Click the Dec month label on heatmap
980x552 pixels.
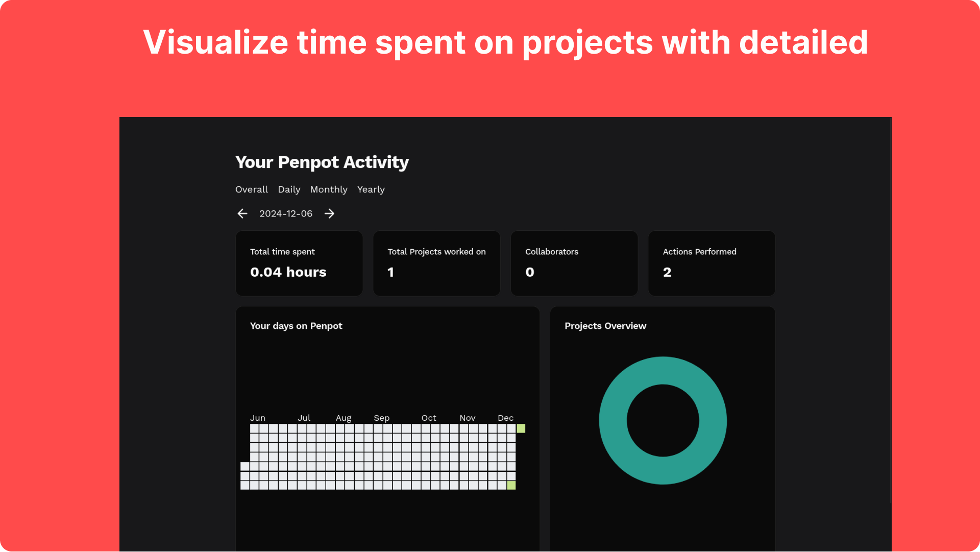click(505, 418)
